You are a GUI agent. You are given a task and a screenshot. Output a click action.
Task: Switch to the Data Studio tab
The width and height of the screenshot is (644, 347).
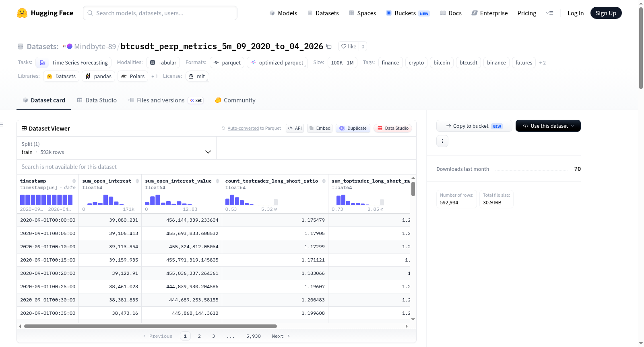[97, 100]
